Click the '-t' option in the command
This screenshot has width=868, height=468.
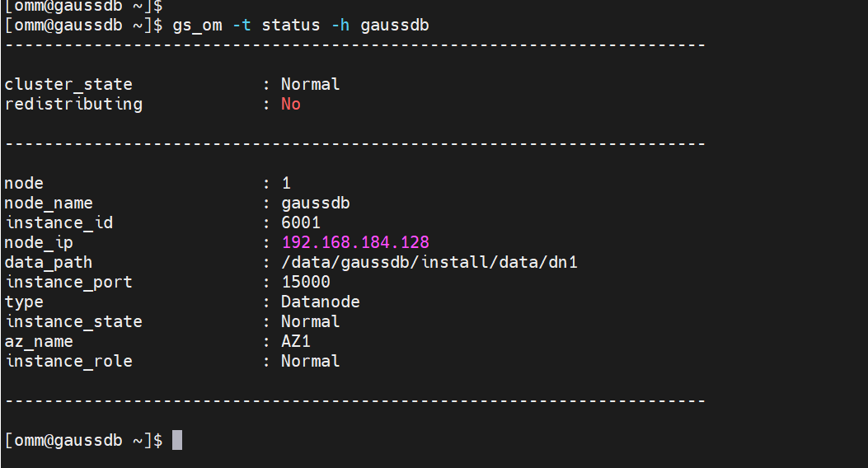click(x=242, y=26)
